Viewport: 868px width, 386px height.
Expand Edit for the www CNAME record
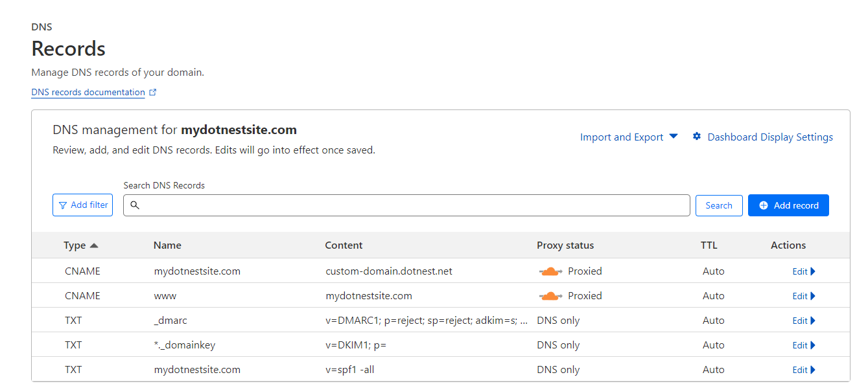804,297
